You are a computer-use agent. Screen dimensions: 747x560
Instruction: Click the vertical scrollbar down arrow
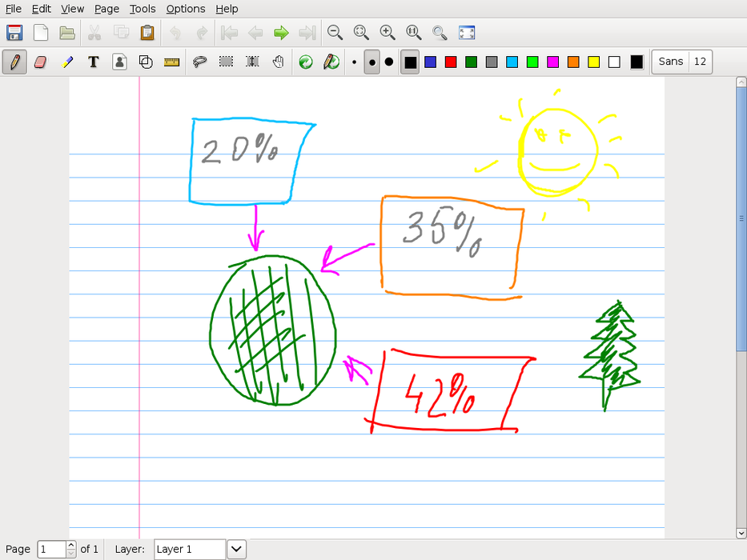click(741, 533)
